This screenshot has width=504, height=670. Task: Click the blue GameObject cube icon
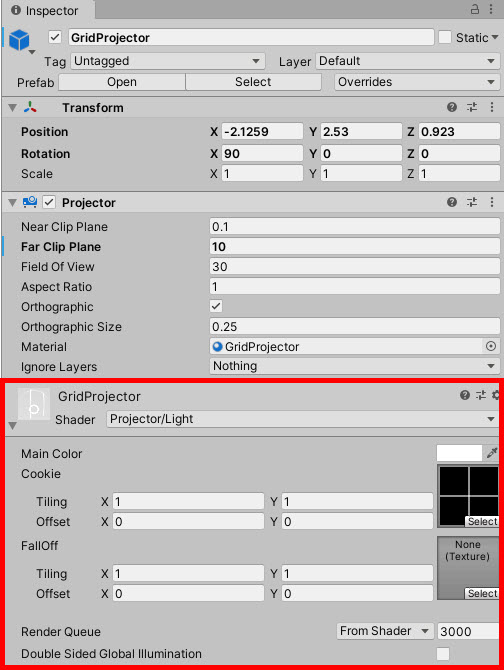[x=19, y=40]
